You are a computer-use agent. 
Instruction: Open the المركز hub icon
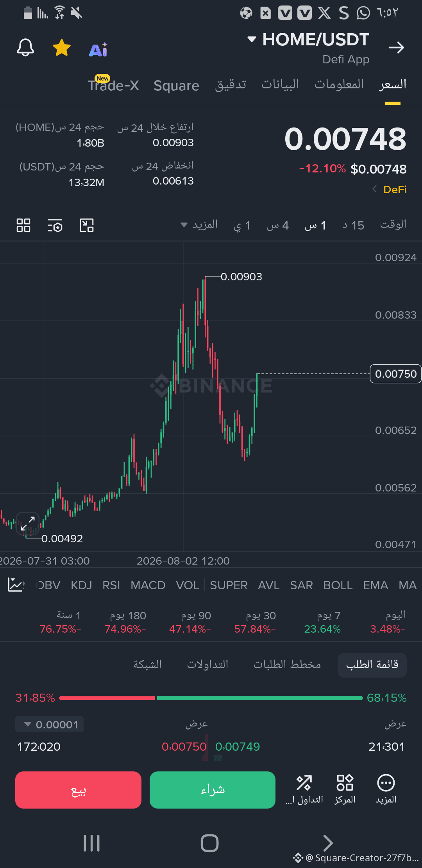coord(345,790)
